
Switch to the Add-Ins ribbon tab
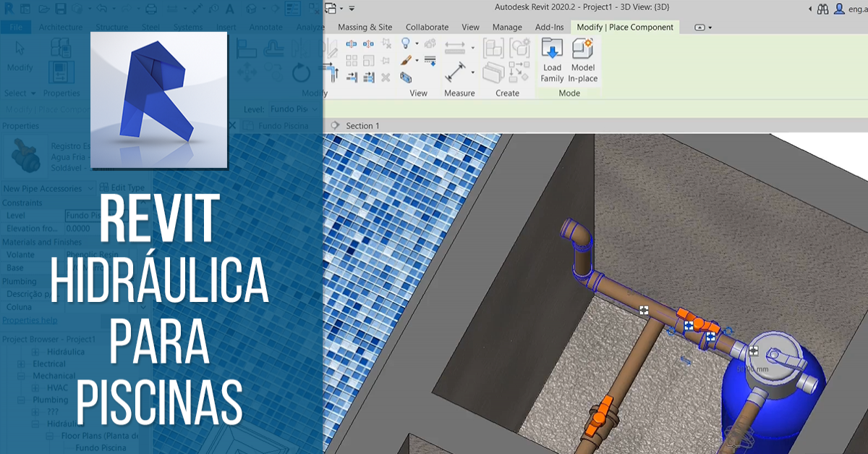point(549,28)
